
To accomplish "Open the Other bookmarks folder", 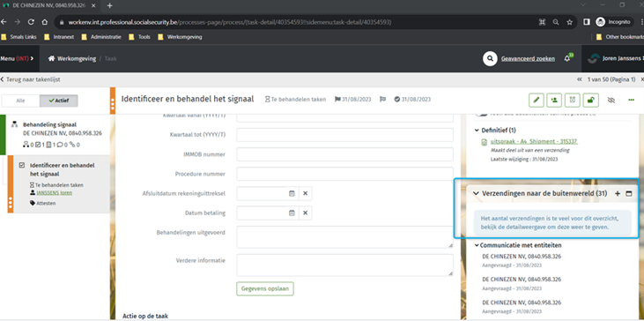I will click(619, 37).
